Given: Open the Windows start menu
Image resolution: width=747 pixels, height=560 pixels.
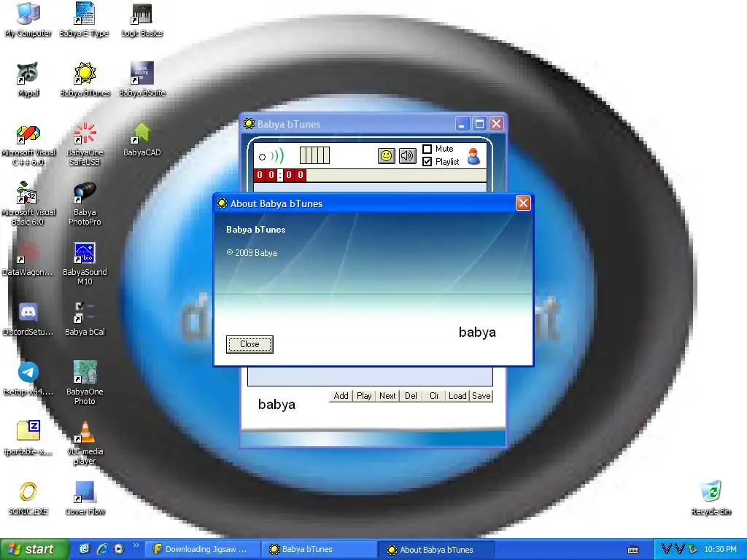Looking at the screenshot, I should (34, 549).
